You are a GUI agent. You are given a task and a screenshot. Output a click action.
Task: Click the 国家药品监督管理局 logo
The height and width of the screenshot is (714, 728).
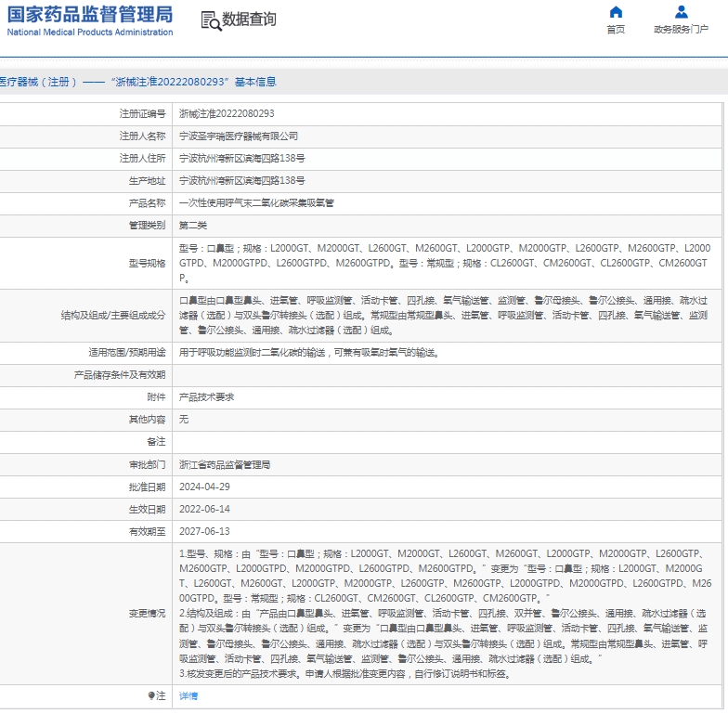[x=90, y=20]
